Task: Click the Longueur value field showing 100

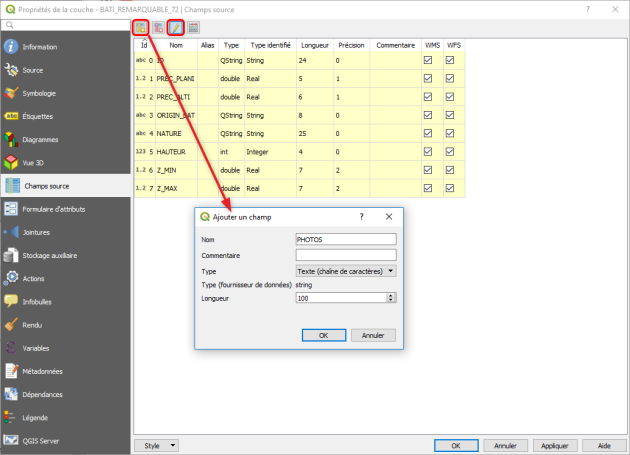Action: click(341, 298)
